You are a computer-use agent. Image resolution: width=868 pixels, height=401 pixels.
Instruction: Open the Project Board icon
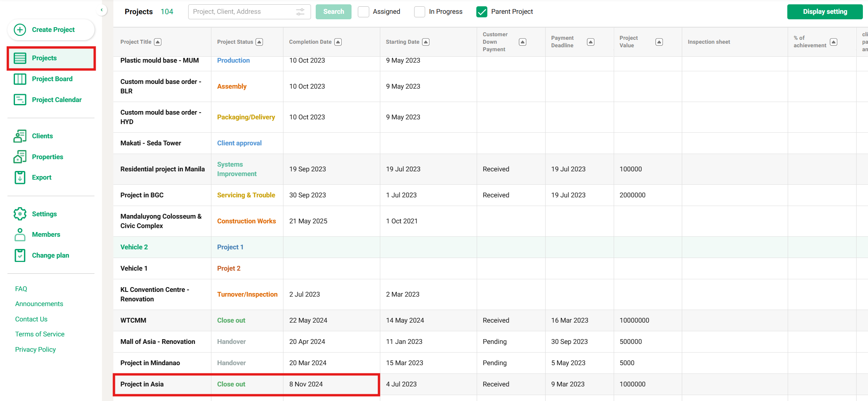point(20,79)
